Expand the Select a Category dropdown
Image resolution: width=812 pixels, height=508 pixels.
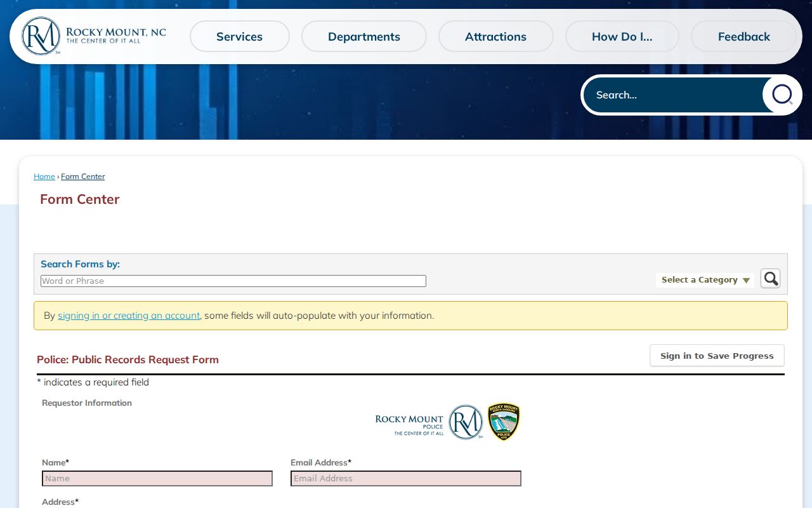pos(705,280)
